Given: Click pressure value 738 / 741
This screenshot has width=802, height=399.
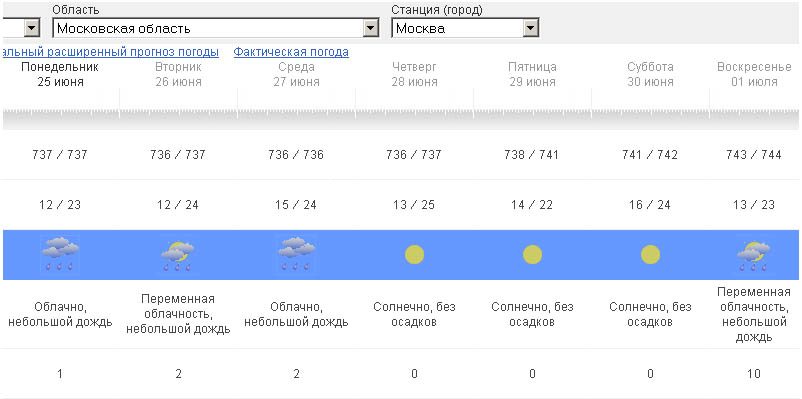Looking at the screenshot, I should (x=532, y=154).
